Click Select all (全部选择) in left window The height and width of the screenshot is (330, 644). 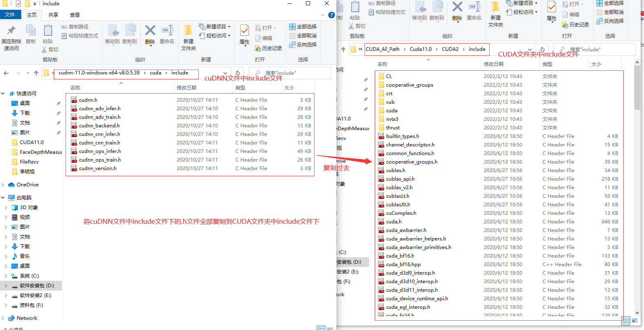(303, 27)
